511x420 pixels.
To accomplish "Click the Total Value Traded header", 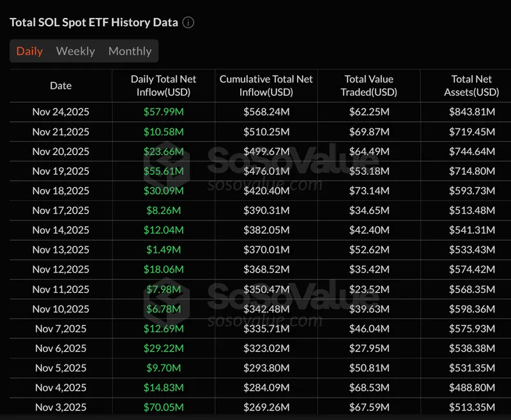I will pyautogui.click(x=369, y=86).
